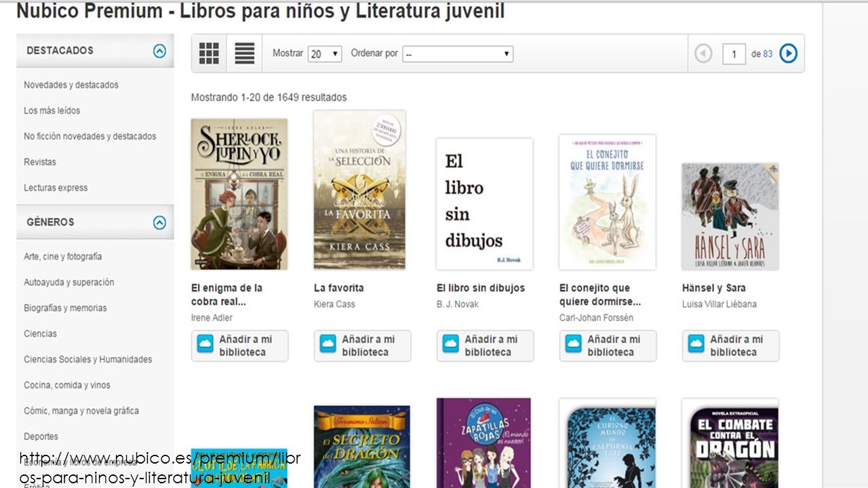The height and width of the screenshot is (488, 868).
Task: Click cloud icon under El enigma de la cobra real
Action: [205, 344]
